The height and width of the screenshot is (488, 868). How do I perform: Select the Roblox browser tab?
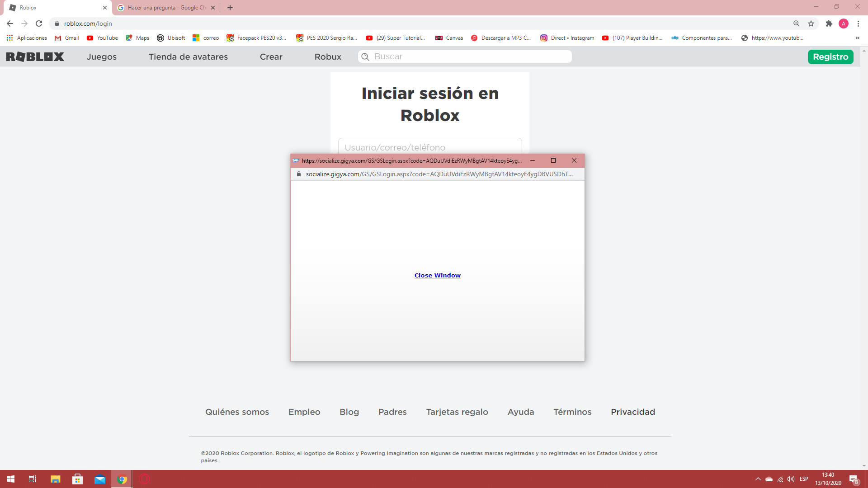coord(58,8)
